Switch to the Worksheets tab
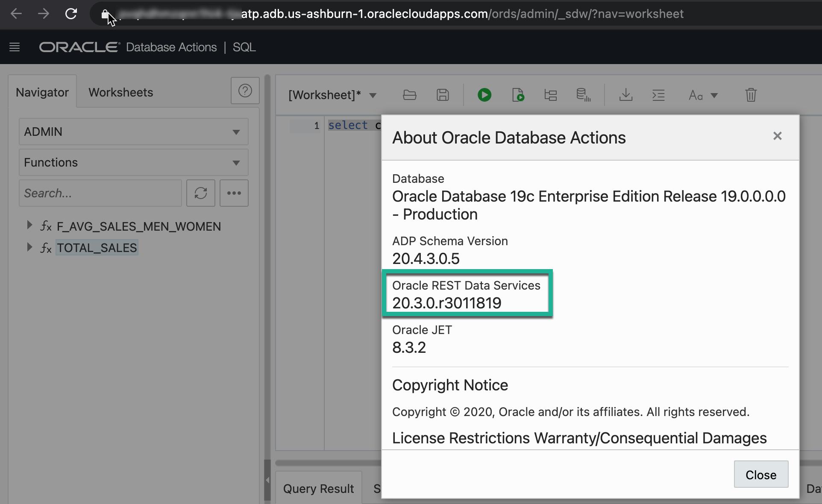Viewport: 822px width, 504px height. coord(120,92)
